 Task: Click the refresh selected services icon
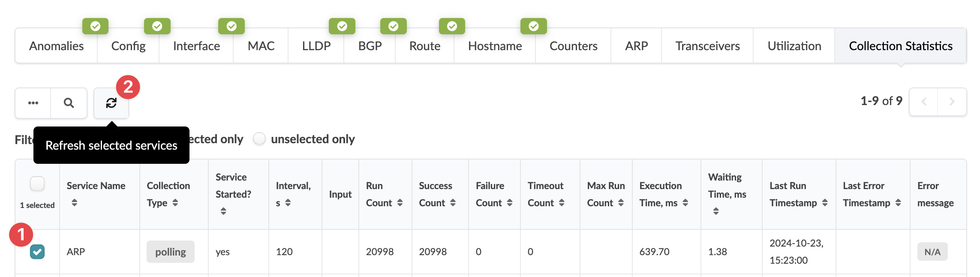[111, 103]
